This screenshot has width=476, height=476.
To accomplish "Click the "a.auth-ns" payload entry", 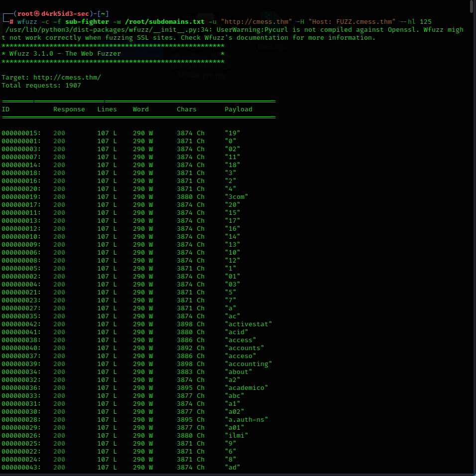I will coord(246,420).
